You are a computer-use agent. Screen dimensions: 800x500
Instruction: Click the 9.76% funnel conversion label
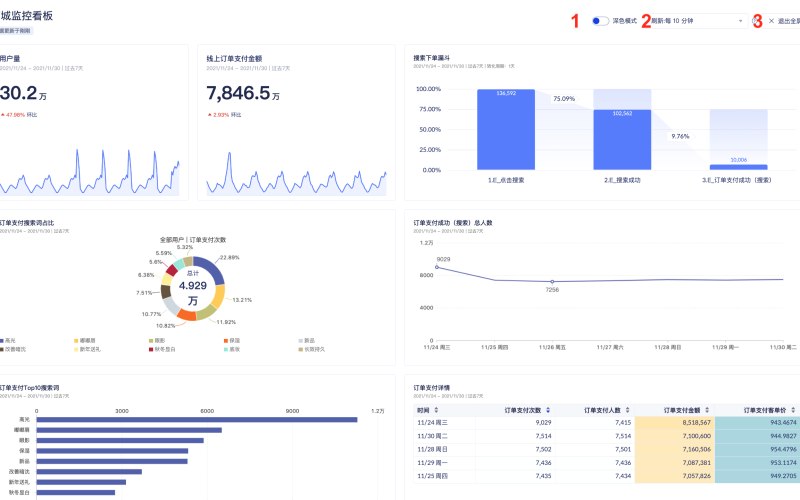point(680,136)
